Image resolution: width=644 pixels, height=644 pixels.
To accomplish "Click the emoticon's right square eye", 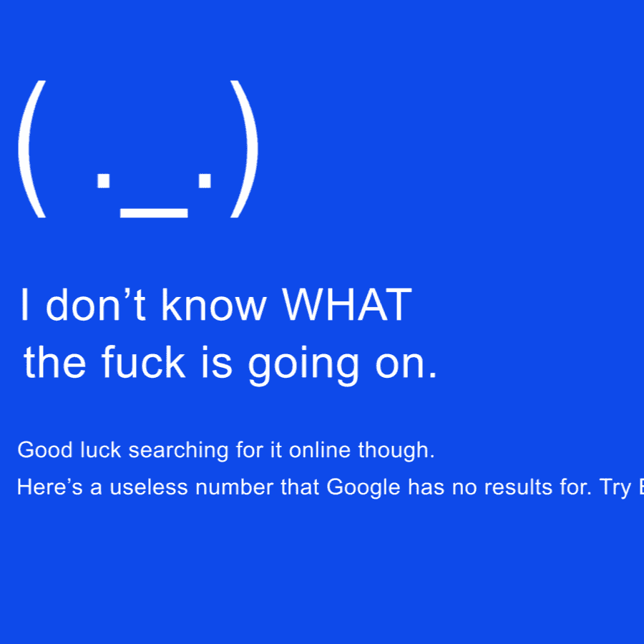I will click(205, 181).
